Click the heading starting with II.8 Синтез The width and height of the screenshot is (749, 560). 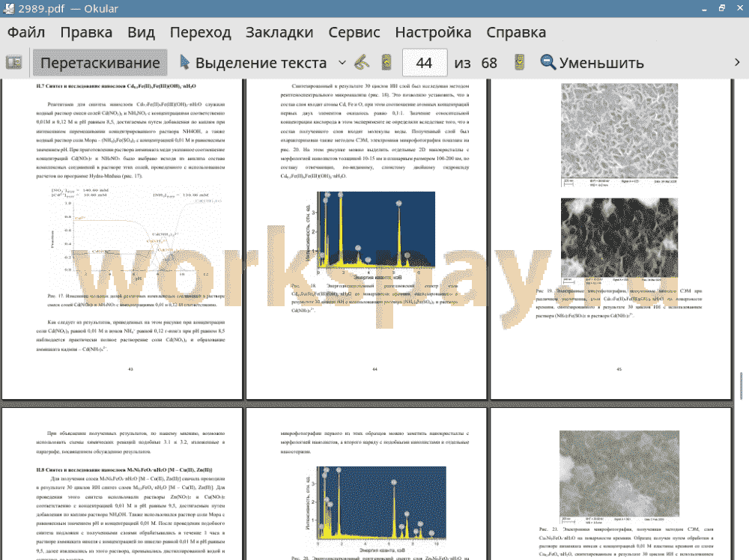(x=124, y=469)
